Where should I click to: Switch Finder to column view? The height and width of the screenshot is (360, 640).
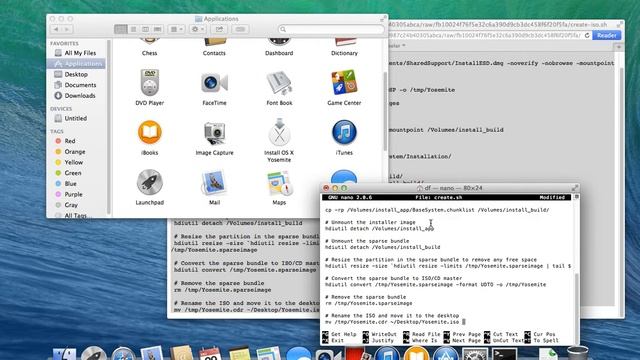point(145,29)
